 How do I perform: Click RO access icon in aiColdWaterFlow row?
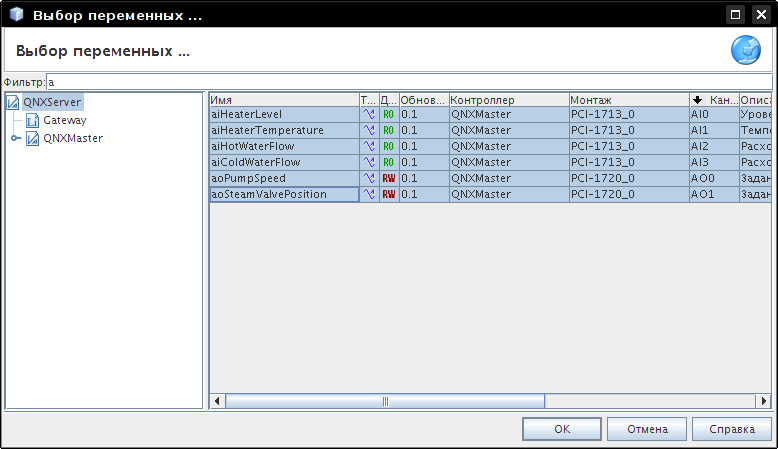coord(389,162)
